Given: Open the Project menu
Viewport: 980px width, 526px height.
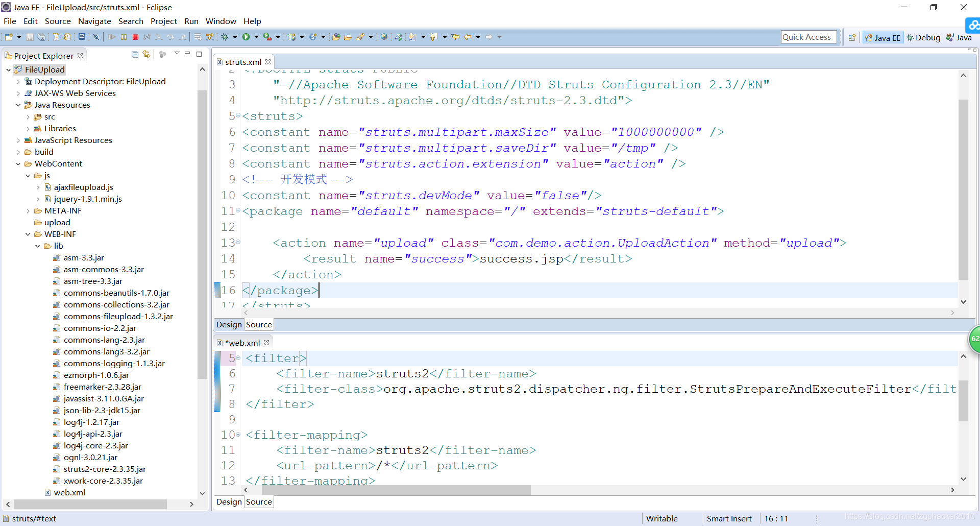Looking at the screenshot, I should click(163, 21).
